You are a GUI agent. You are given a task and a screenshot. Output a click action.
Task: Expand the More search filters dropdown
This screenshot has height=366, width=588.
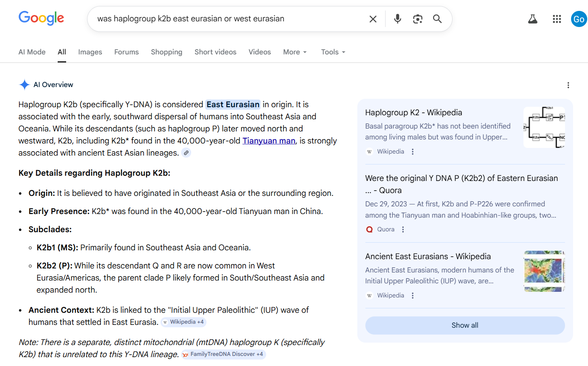click(295, 52)
